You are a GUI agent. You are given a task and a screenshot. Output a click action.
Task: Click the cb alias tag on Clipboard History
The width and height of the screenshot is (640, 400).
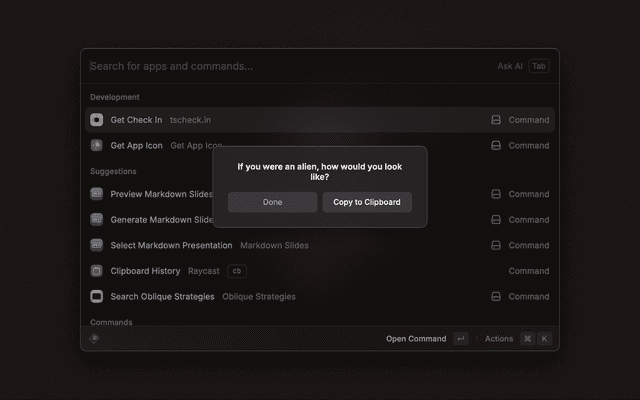click(x=237, y=271)
